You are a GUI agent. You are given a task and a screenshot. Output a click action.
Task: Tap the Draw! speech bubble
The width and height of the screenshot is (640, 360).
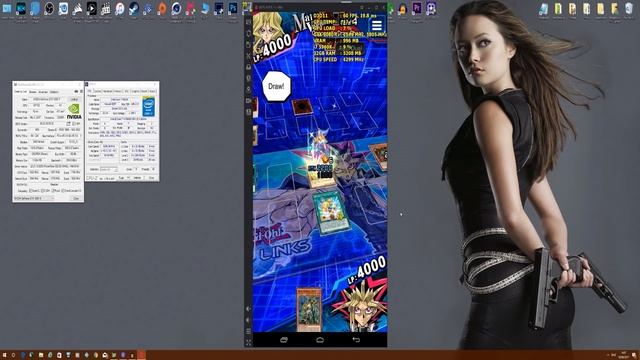[x=276, y=86]
